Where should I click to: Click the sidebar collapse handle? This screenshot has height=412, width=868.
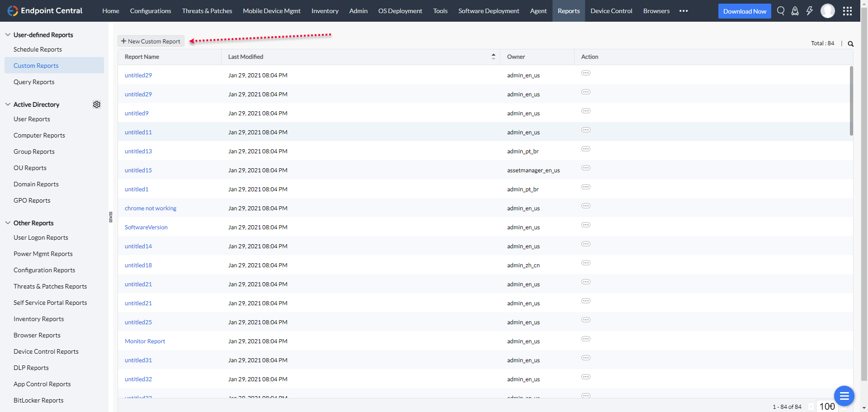pyautogui.click(x=110, y=217)
